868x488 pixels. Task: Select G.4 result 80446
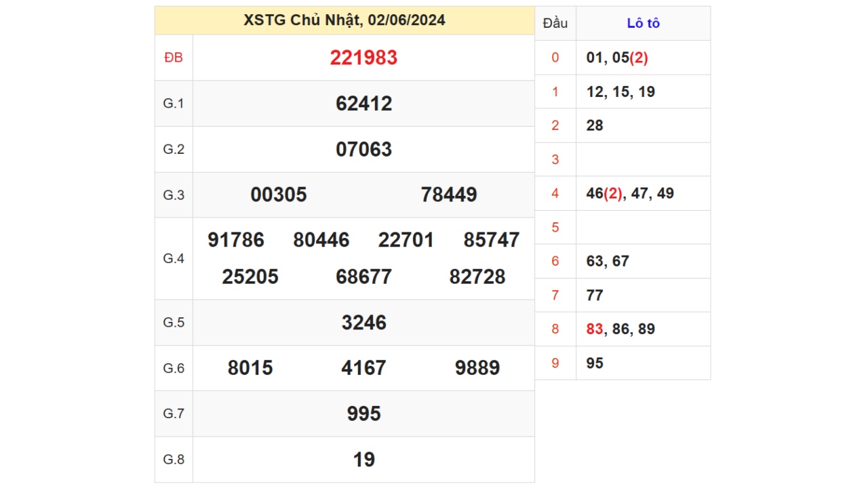[x=321, y=240]
